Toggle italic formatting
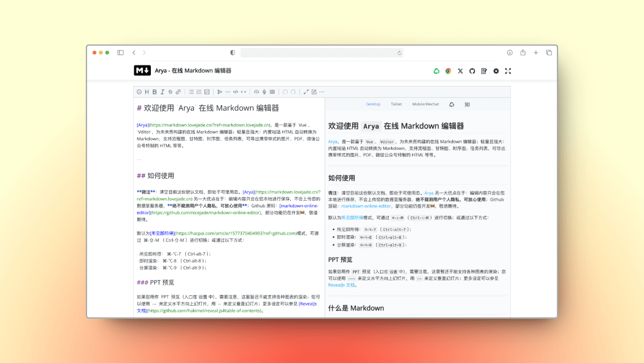The image size is (644, 363). 163,92
